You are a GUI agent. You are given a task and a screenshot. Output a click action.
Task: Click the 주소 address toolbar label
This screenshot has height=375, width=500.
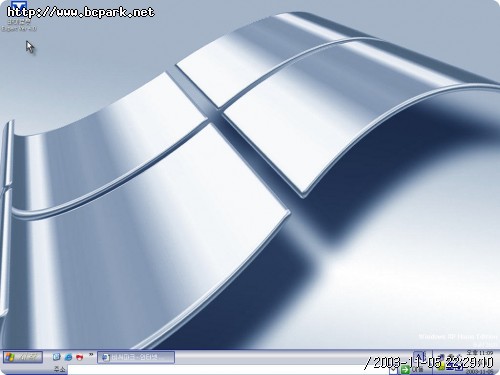tap(60, 369)
